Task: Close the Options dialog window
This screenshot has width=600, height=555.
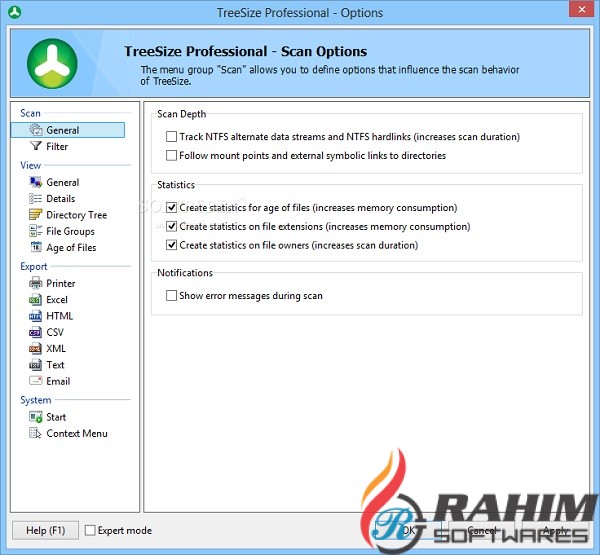Action: [x=582, y=10]
